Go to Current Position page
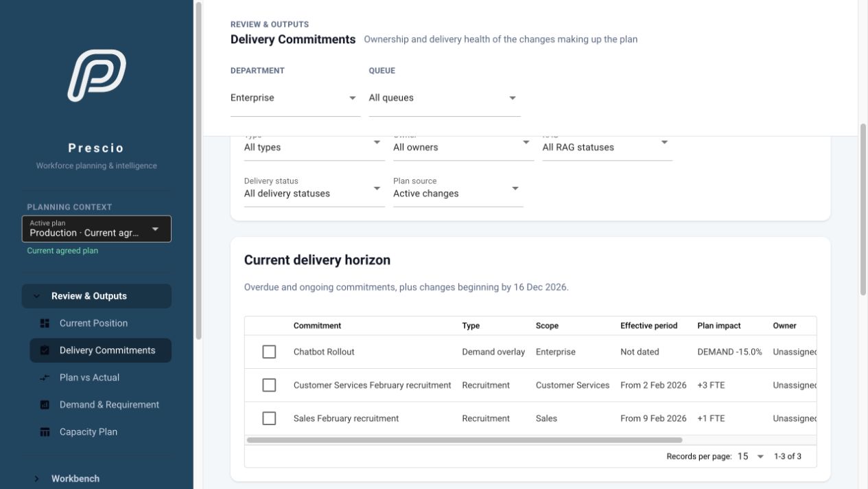Viewport: 868px width, 489px height. [x=100, y=323]
